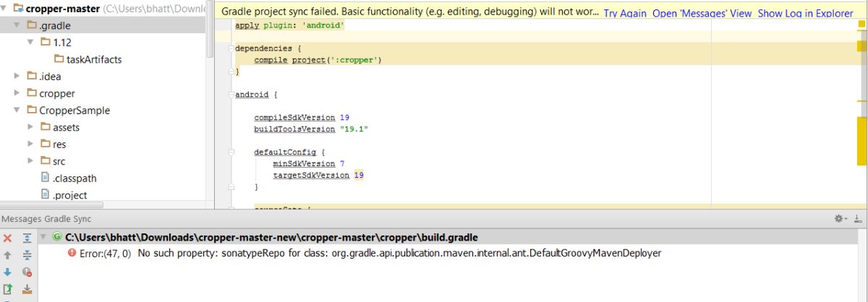
Task: Click the green Gradle icon beside build.gradle path
Action: coord(57,237)
